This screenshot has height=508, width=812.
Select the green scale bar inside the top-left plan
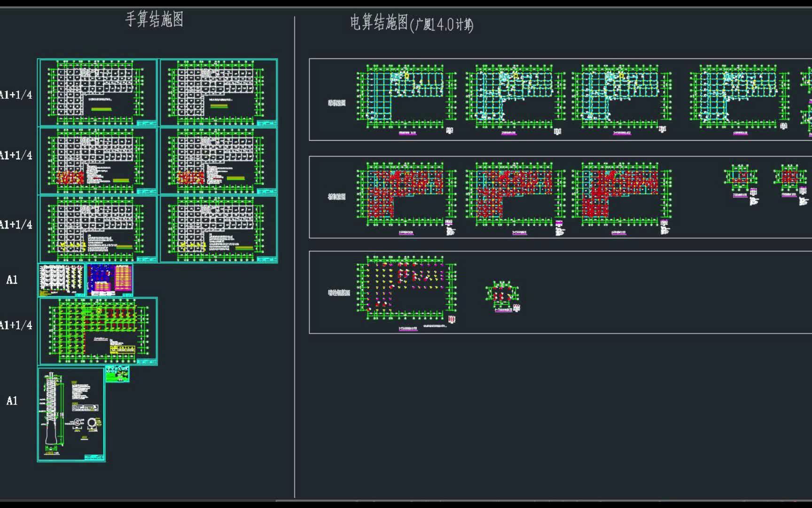click(102, 108)
